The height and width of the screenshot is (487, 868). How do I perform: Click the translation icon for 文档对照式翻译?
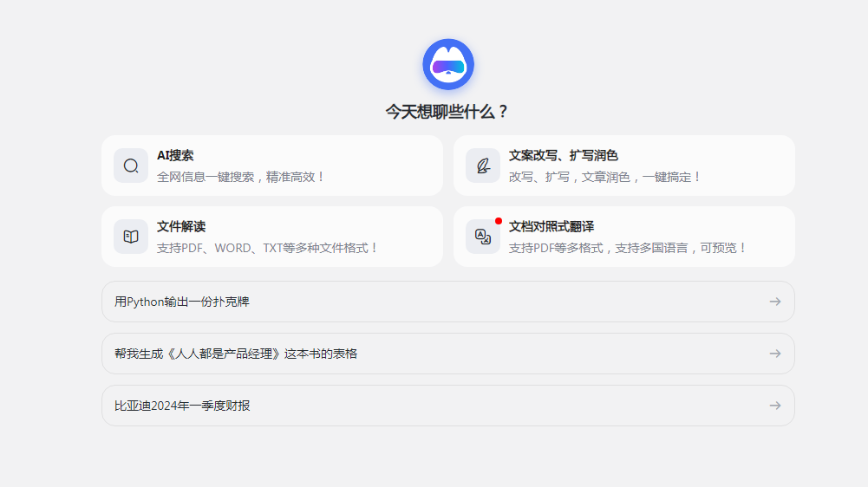coord(483,237)
